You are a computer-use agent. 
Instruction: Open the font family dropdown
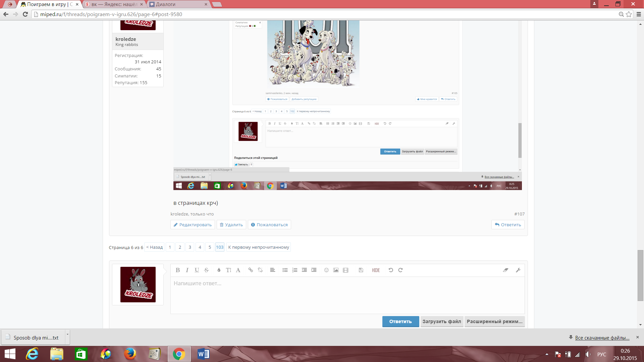point(238,270)
